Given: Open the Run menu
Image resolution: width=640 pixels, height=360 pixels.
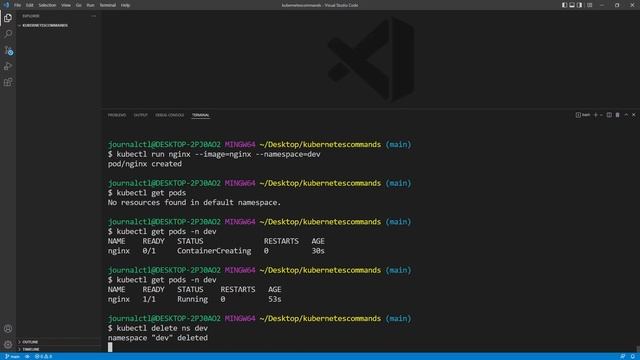Looking at the screenshot, I should click(x=90, y=5).
